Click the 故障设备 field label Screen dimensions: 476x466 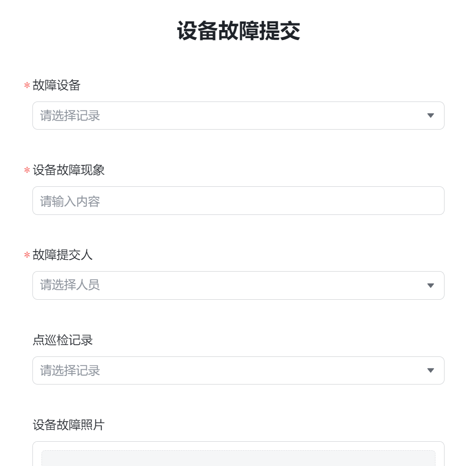[x=56, y=85]
